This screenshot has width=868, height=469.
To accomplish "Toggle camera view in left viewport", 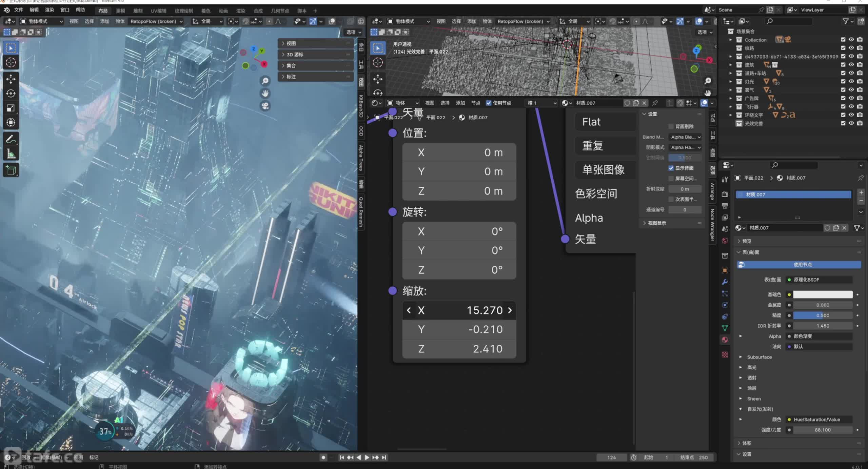I will pyautogui.click(x=265, y=106).
